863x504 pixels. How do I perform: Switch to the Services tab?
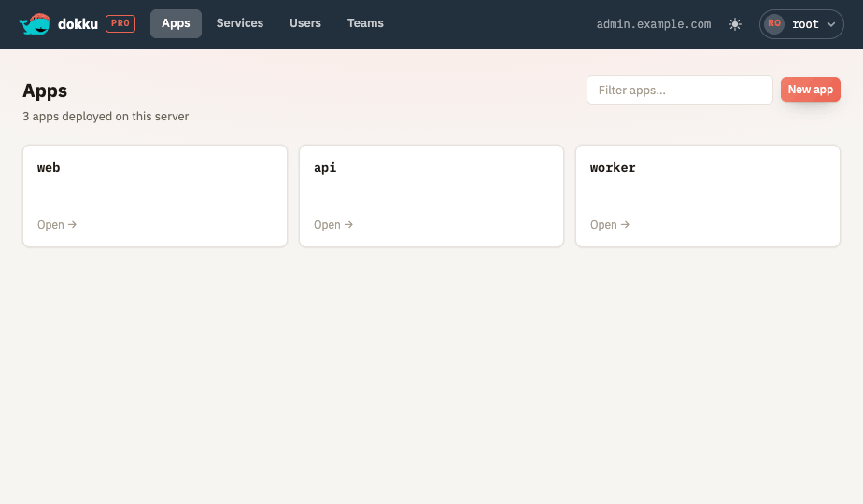click(240, 23)
